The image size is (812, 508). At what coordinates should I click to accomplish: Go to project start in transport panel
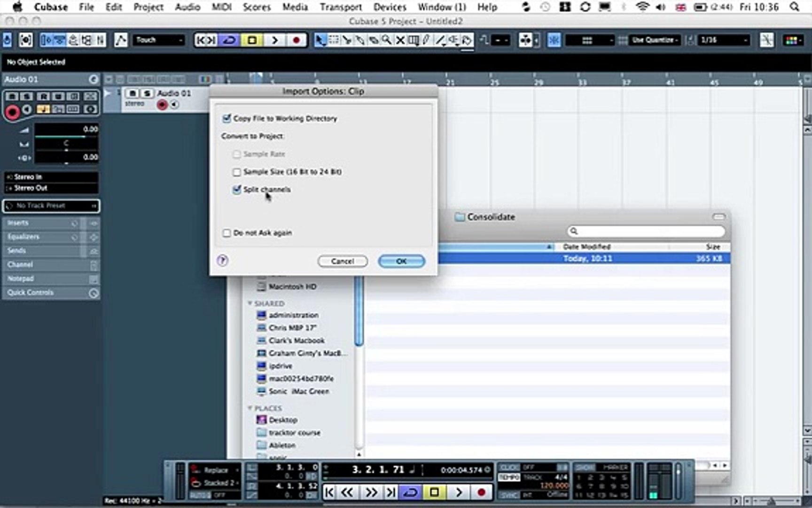point(329,492)
